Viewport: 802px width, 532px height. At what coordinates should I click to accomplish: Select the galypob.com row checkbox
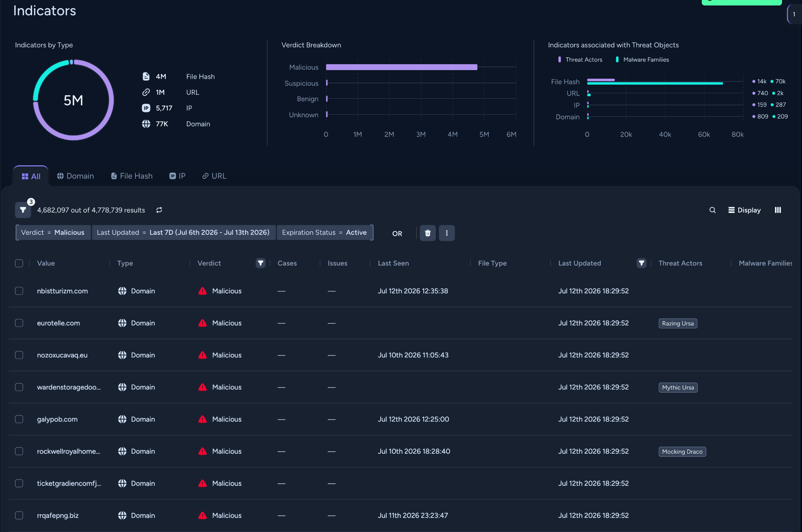[x=19, y=419]
